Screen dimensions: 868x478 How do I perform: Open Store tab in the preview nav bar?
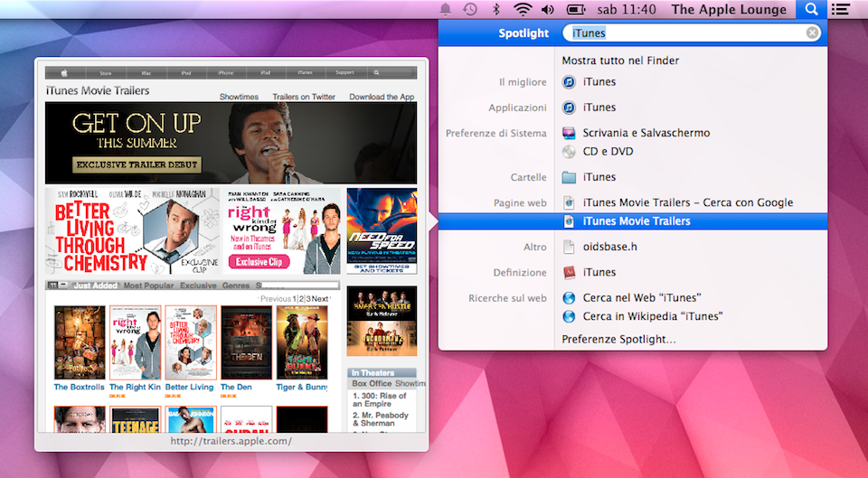click(x=106, y=73)
